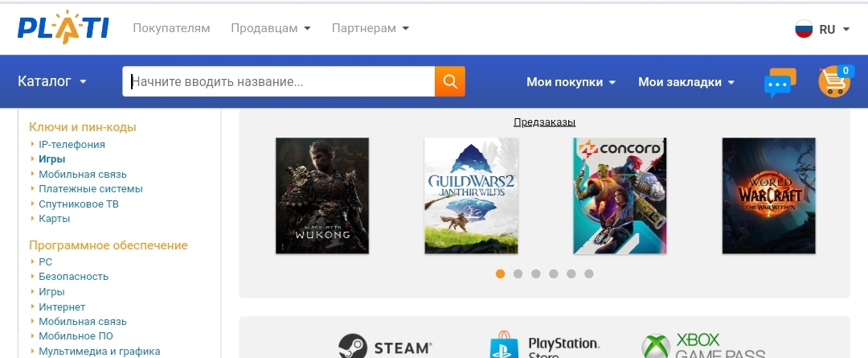Select the fourth carousel dot
Viewport: 868px width, 358px height.
pos(554,274)
